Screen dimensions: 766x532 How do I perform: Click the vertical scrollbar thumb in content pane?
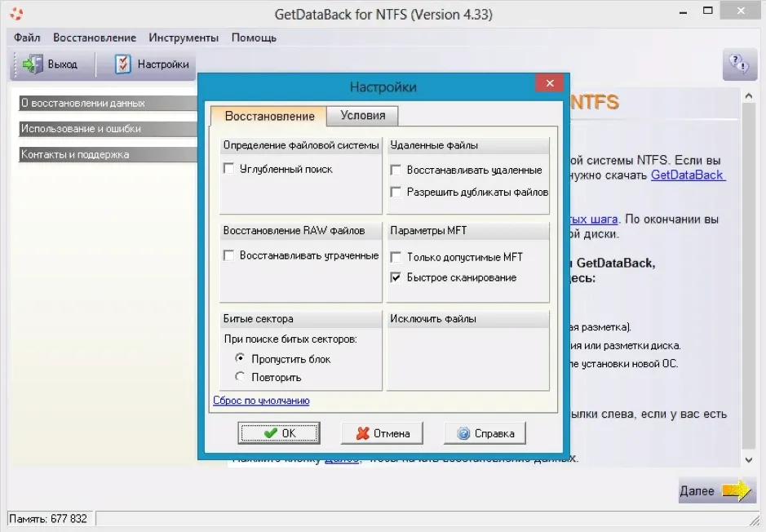749,276
